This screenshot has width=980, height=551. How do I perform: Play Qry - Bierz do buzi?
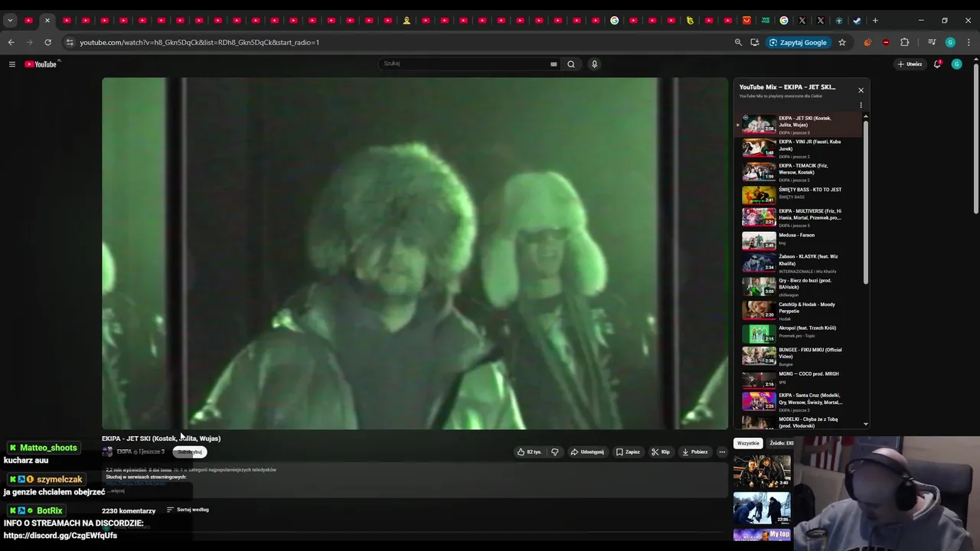point(799,287)
